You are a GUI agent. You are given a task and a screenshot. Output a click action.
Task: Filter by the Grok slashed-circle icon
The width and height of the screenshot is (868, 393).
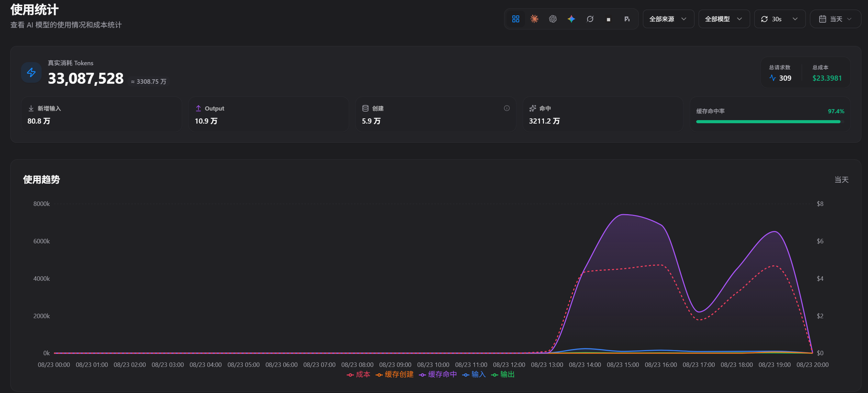(590, 19)
